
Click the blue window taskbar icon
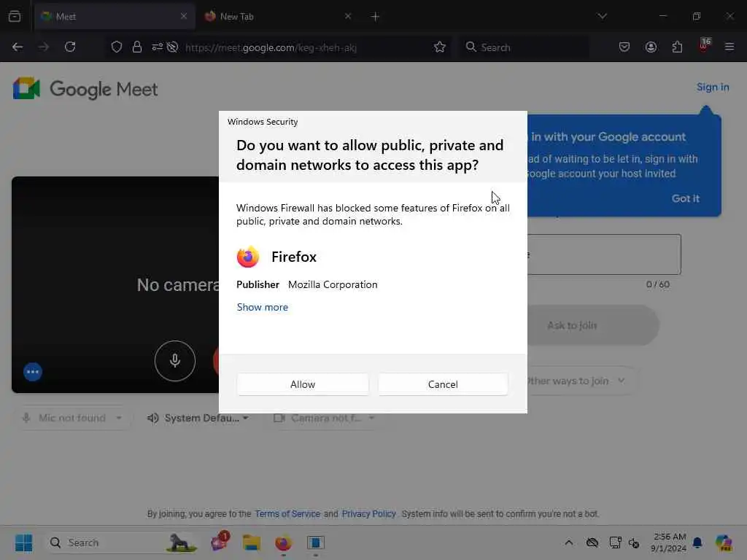pos(315,542)
